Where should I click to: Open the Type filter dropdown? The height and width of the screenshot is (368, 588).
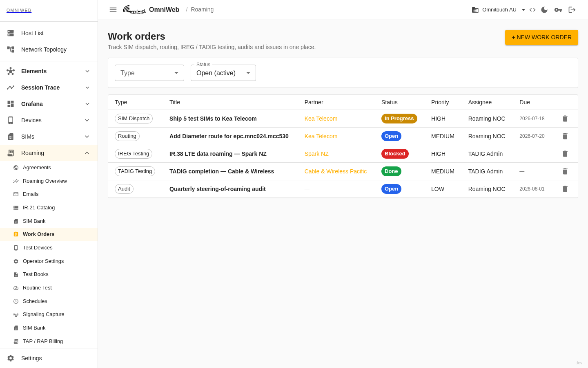[x=149, y=73]
